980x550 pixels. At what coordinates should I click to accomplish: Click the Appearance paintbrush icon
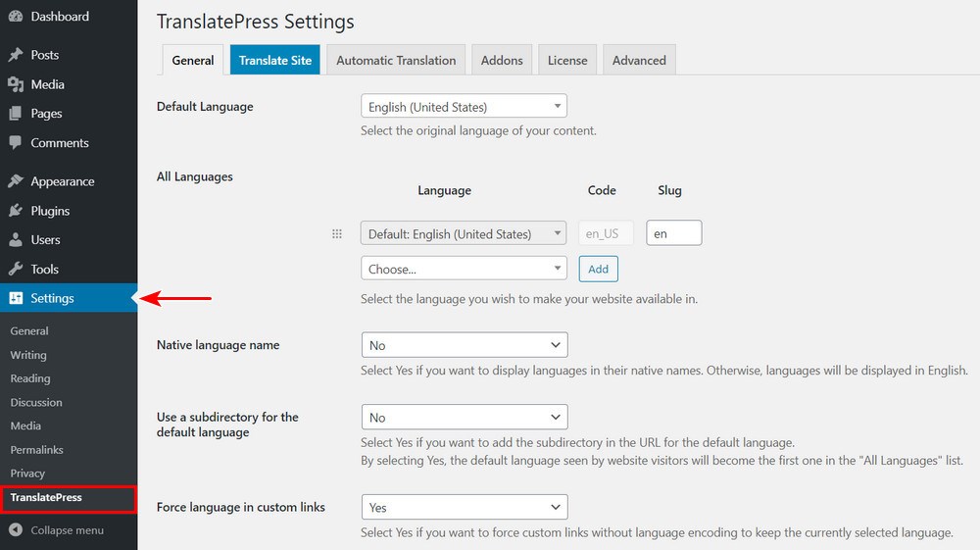click(x=16, y=181)
